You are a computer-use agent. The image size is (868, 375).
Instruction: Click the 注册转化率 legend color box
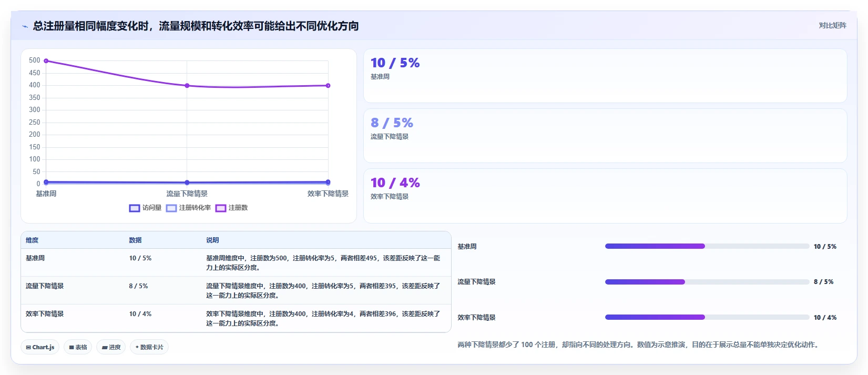pyautogui.click(x=171, y=208)
